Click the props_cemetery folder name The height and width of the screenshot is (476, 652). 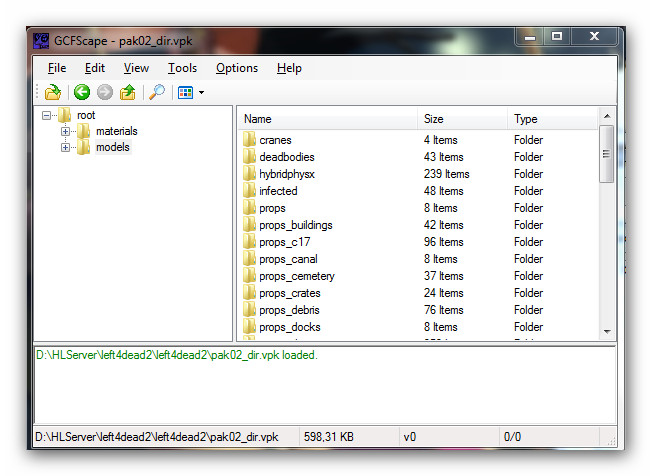(x=297, y=276)
